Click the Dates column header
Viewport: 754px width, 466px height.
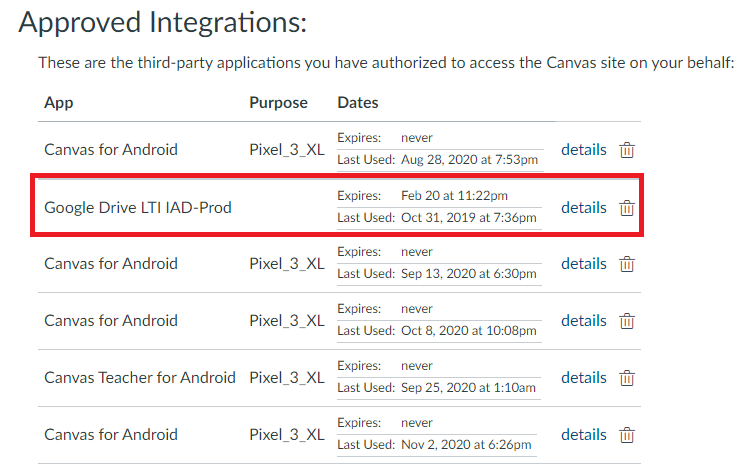(358, 102)
